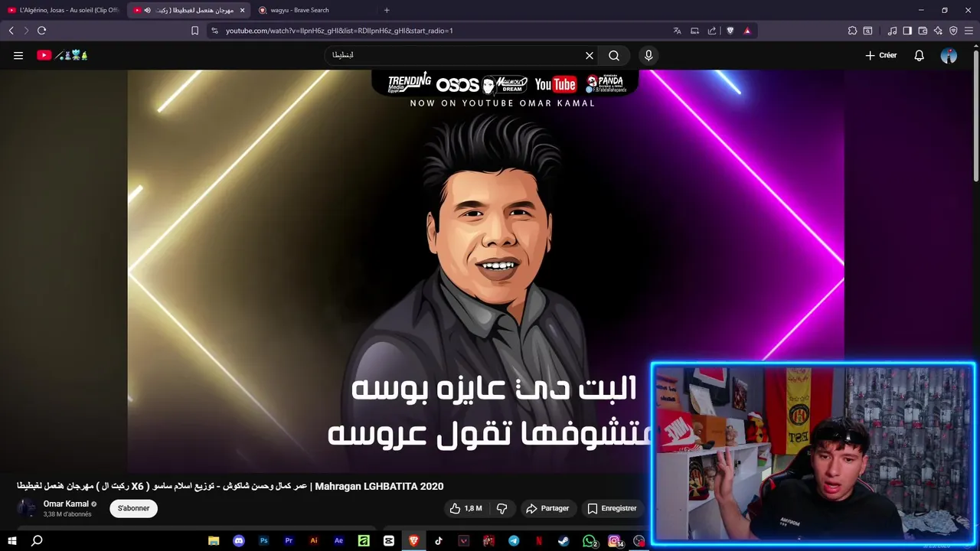The image size is (980, 551).
Task: Dislike the video with thumbs down
Action: pyautogui.click(x=502, y=508)
